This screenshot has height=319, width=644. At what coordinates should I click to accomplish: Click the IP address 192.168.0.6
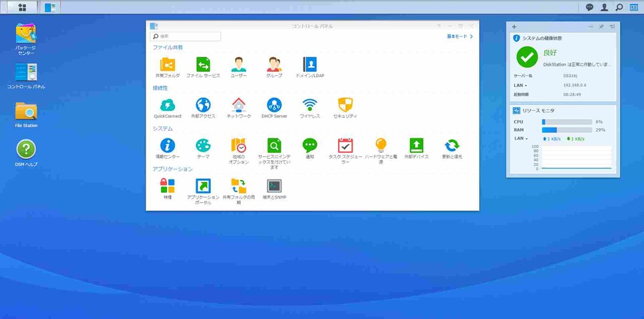click(x=575, y=85)
